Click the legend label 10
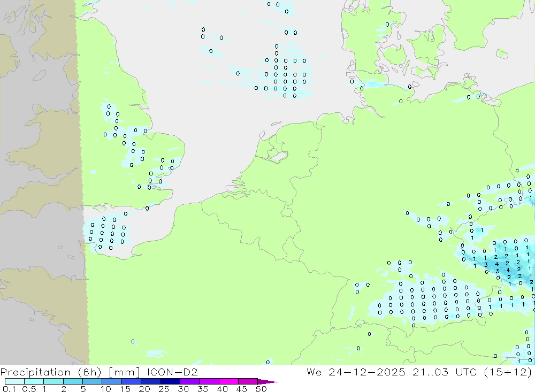Image resolution: width=535 pixels, height=392 pixels. point(106,389)
